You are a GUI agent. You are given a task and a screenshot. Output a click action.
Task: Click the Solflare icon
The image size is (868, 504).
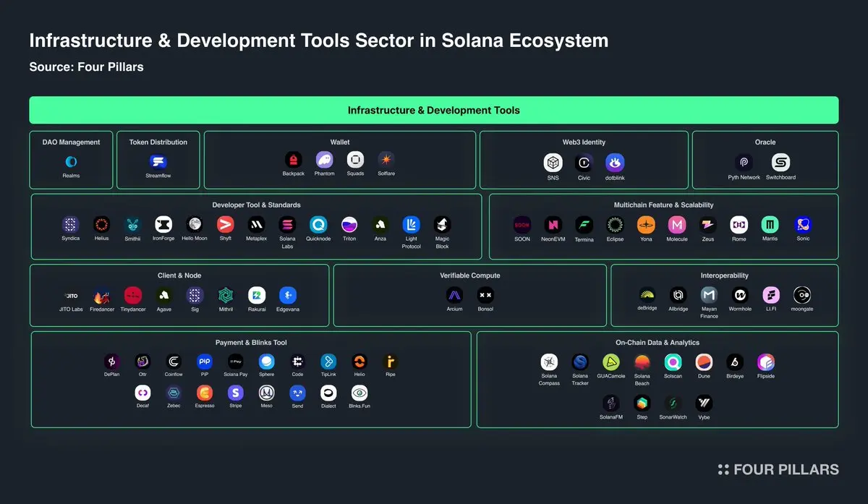tap(386, 160)
